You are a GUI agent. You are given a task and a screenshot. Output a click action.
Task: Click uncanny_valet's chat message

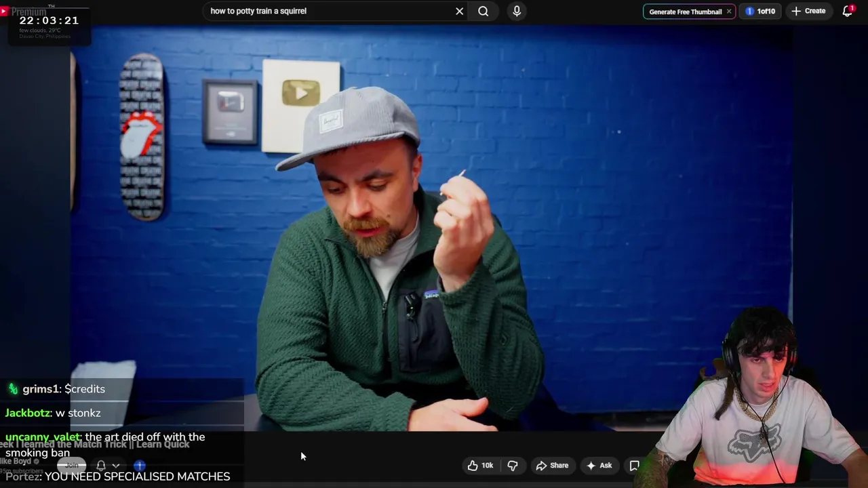pyautogui.click(x=105, y=445)
